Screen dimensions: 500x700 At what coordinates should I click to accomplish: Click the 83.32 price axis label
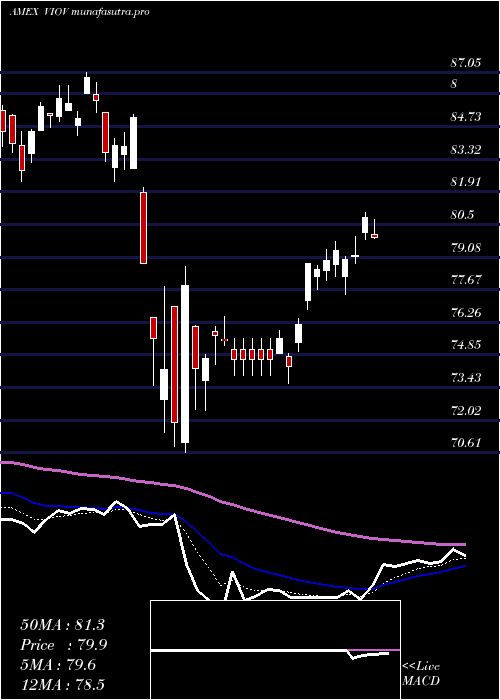[466, 150]
